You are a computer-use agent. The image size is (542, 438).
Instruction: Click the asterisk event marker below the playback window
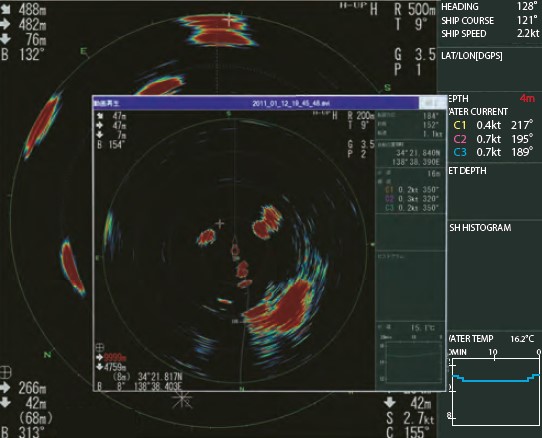click(x=183, y=400)
